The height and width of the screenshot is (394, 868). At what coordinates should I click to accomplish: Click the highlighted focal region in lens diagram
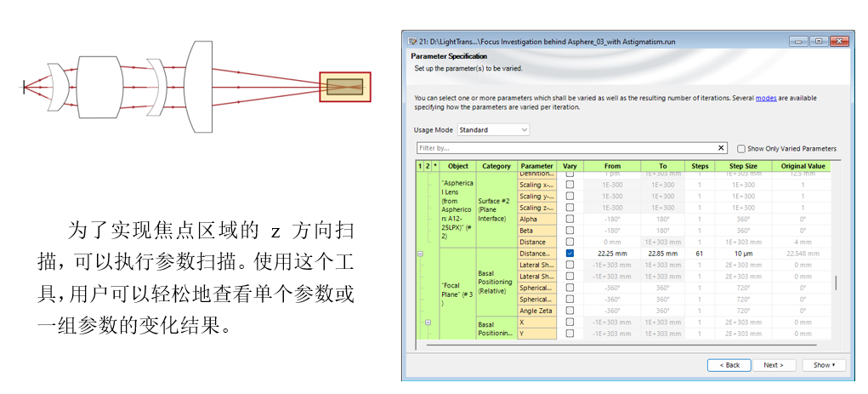(x=345, y=87)
